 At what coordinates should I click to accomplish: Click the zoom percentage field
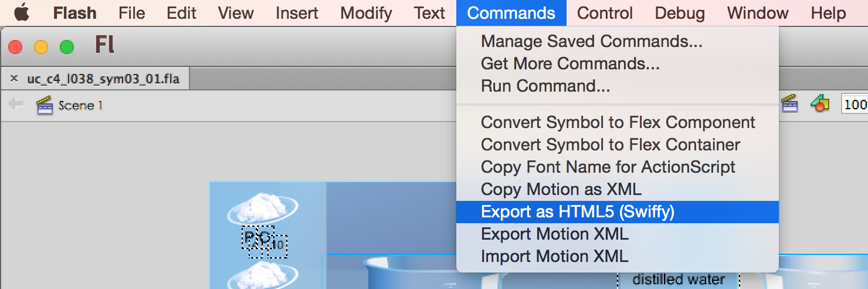[855, 105]
